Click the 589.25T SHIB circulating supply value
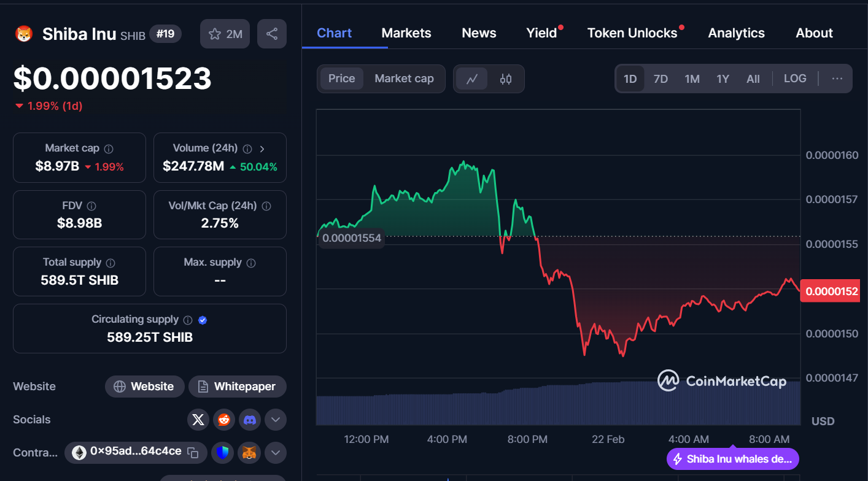 [150, 337]
